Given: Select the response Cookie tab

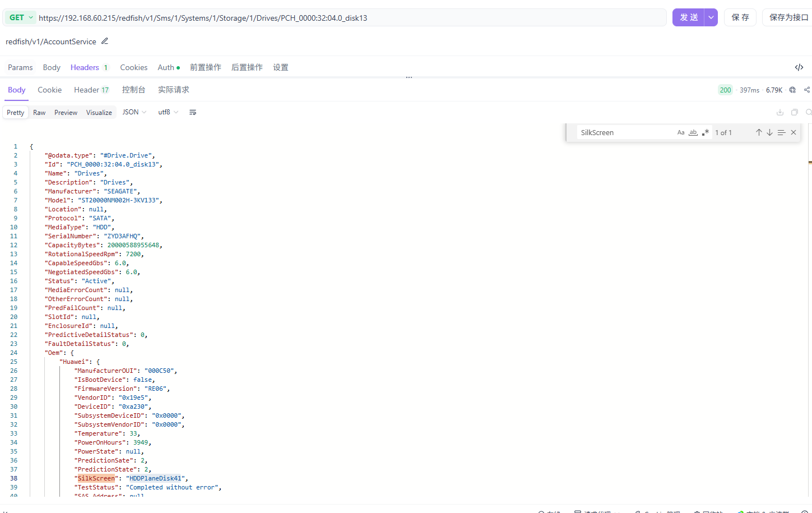Looking at the screenshot, I should point(49,90).
